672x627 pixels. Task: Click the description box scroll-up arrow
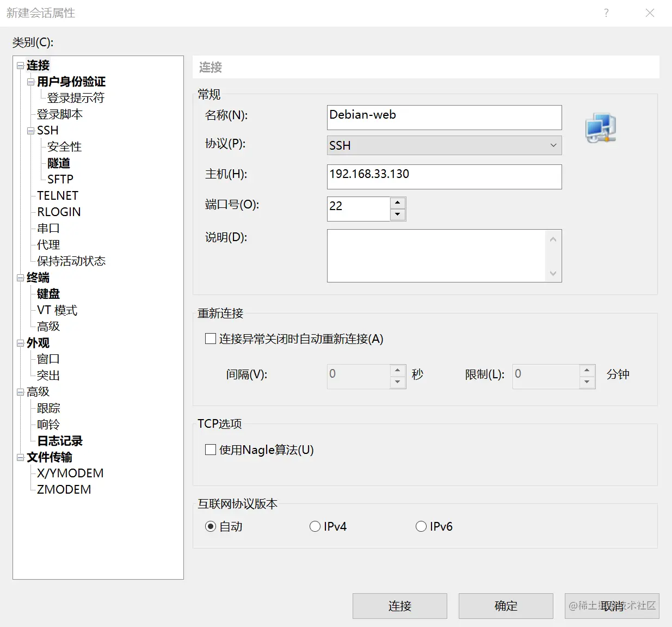tap(553, 239)
